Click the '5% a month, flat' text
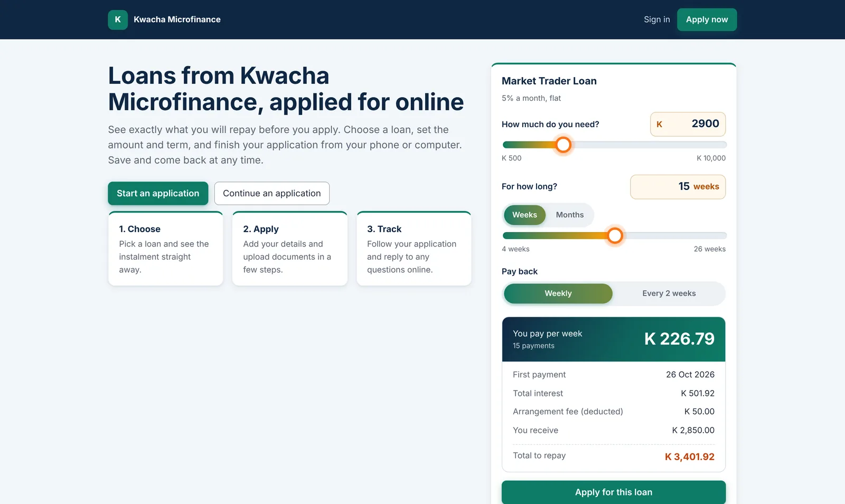The height and width of the screenshot is (504, 845). click(x=531, y=98)
